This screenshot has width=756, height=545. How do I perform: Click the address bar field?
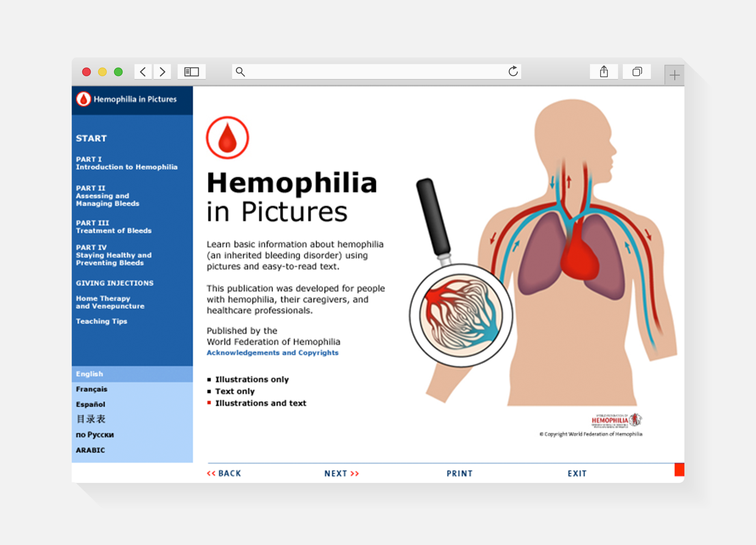376,71
